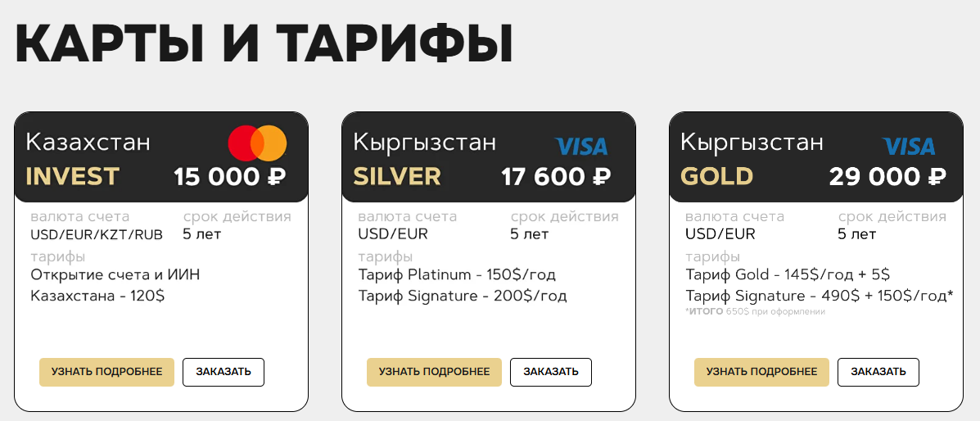Order the Kazakhstan Invest card
The height and width of the screenshot is (421, 980).
point(224,372)
